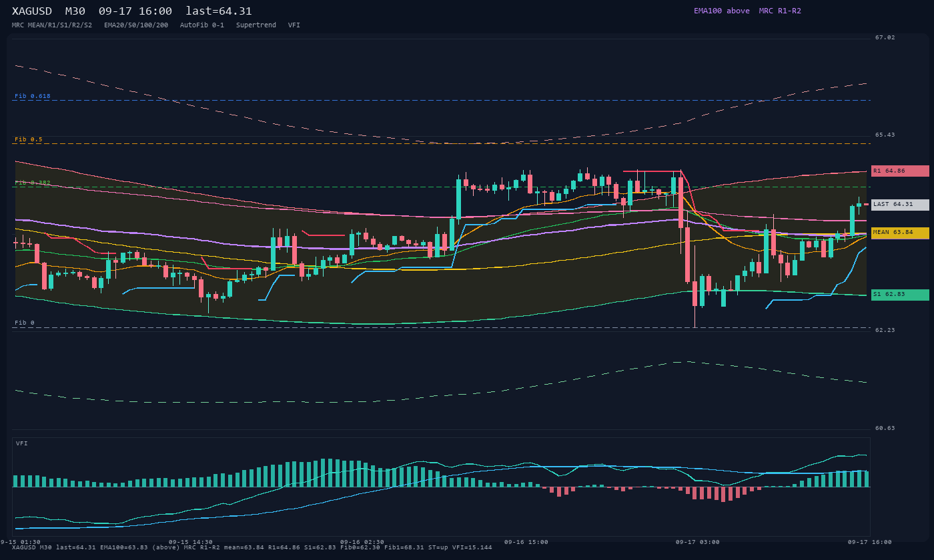Screen dimensions: 934x560
Task: Click the 67.02 price axis label
Action: (x=885, y=37)
